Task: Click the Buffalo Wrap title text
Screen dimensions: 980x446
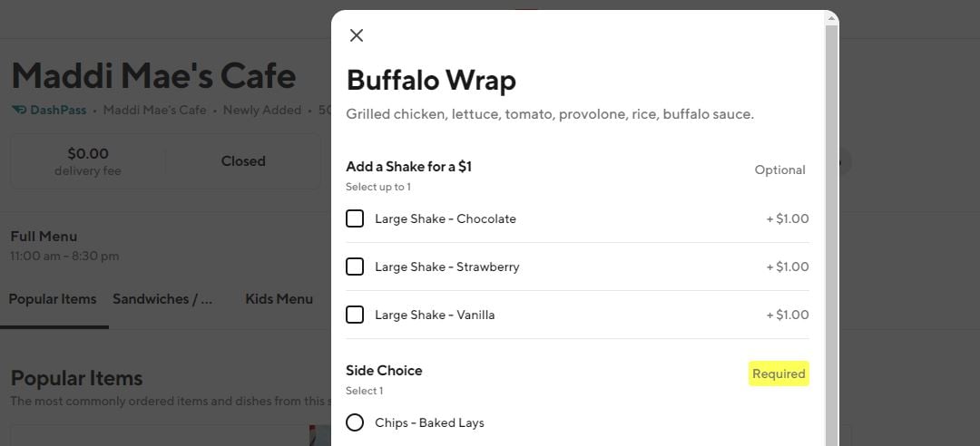Action: click(x=431, y=80)
